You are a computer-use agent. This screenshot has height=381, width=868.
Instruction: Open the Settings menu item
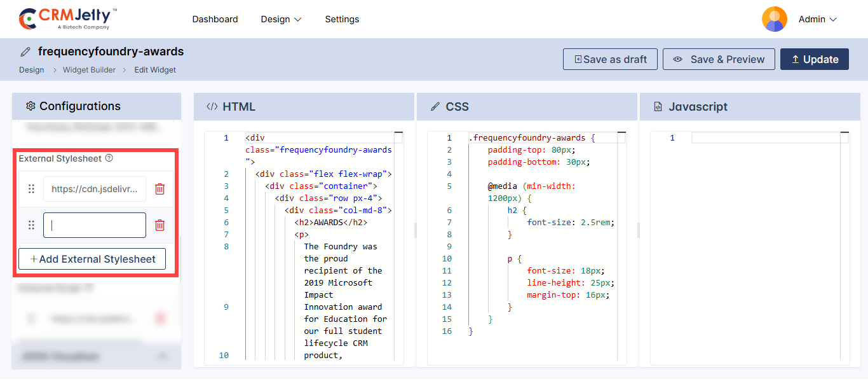[342, 19]
